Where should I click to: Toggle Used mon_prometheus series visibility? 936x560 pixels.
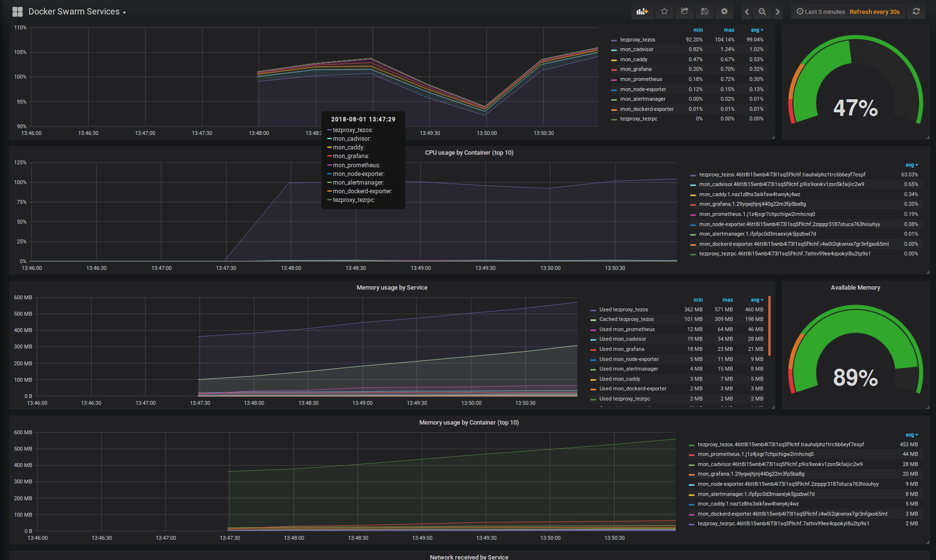[x=627, y=329]
